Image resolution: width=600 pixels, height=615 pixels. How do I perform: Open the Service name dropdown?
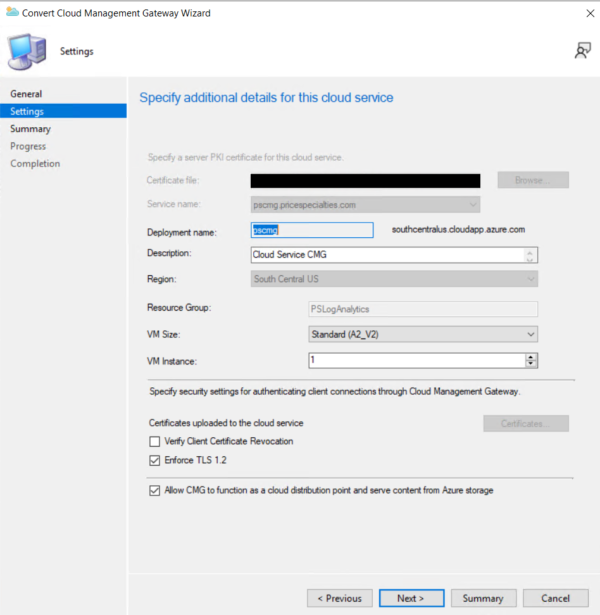click(x=365, y=205)
